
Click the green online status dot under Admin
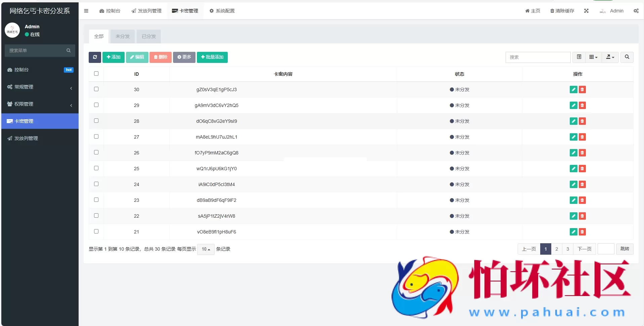tap(27, 34)
